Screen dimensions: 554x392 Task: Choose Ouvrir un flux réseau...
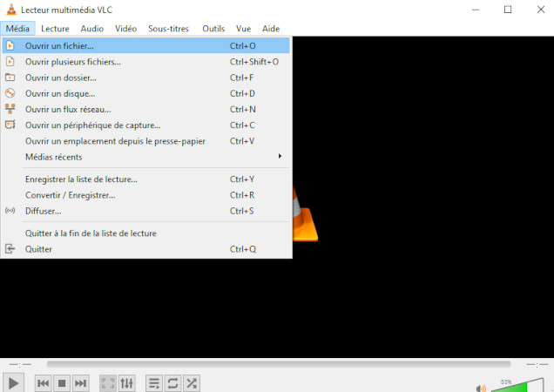coord(146,110)
